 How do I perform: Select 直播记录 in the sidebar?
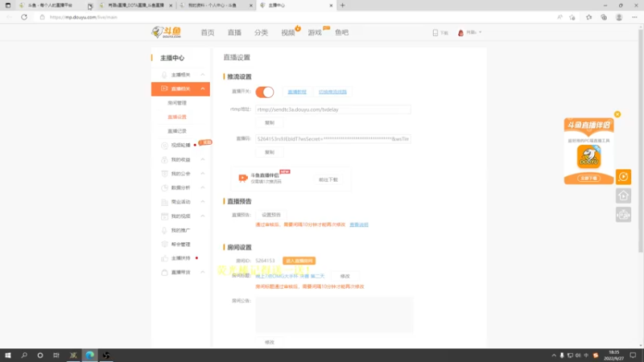click(177, 131)
